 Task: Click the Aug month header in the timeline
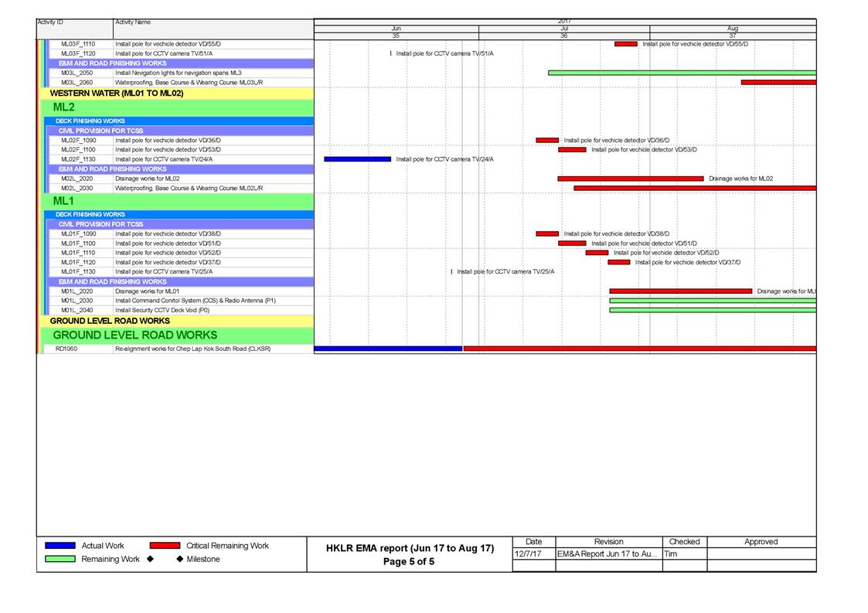click(x=733, y=29)
